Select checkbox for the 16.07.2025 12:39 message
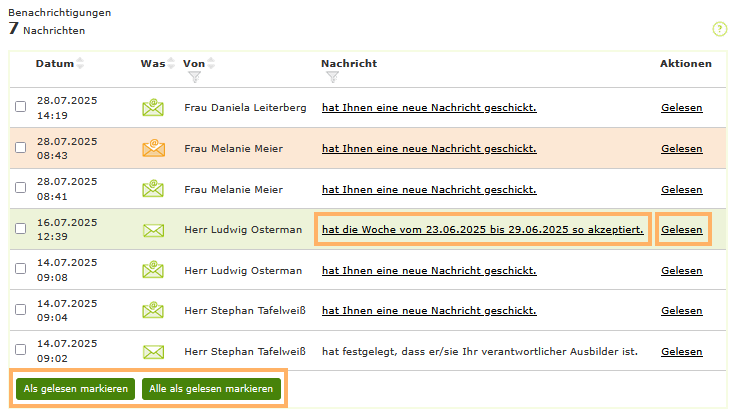The height and width of the screenshot is (418, 738). (x=21, y=229)
